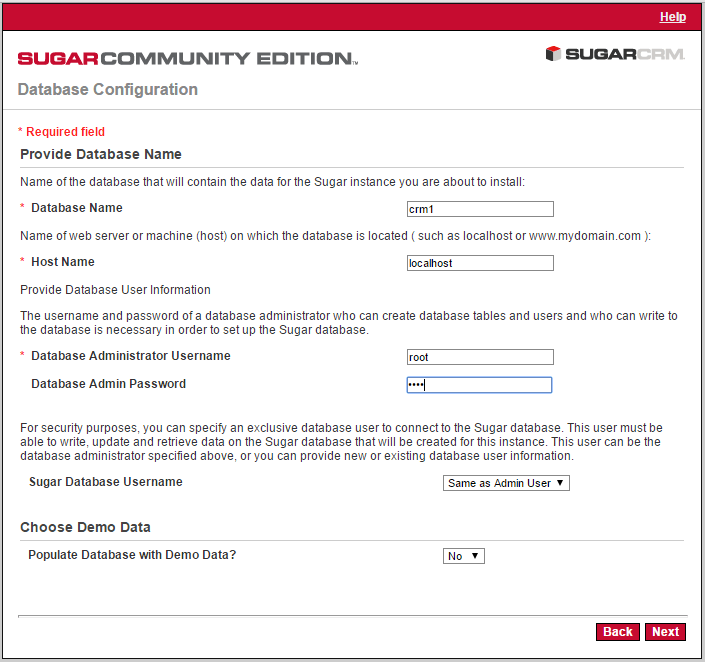Click the Host Name label
705x662 pixels.
(63, 262)
